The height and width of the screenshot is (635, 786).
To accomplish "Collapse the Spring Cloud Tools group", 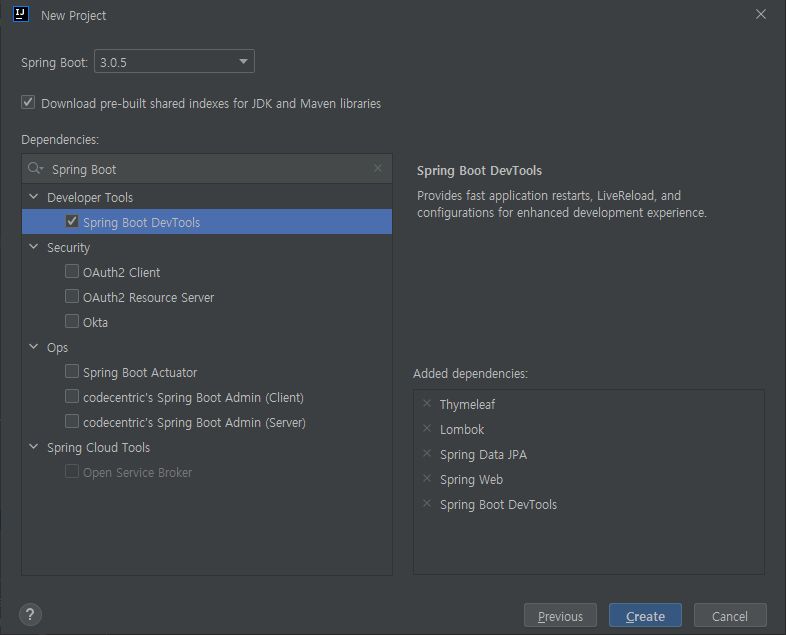I will 34,447.
